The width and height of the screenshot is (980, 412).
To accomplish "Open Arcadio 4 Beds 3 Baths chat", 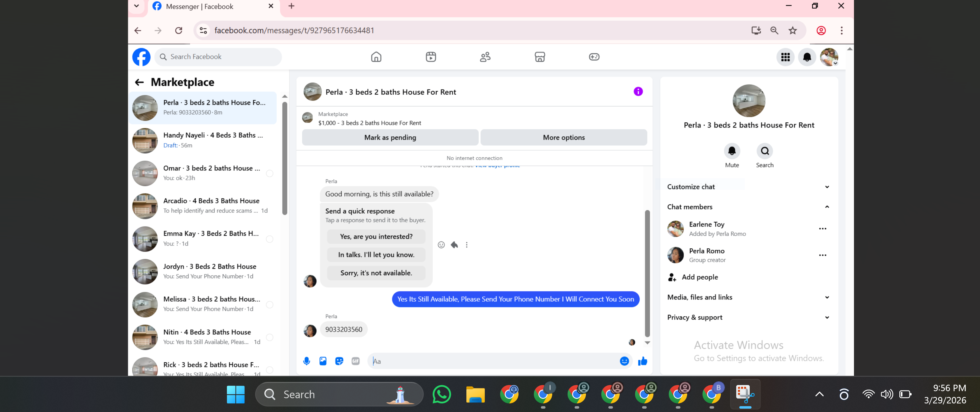I will (x=203, y=206).
